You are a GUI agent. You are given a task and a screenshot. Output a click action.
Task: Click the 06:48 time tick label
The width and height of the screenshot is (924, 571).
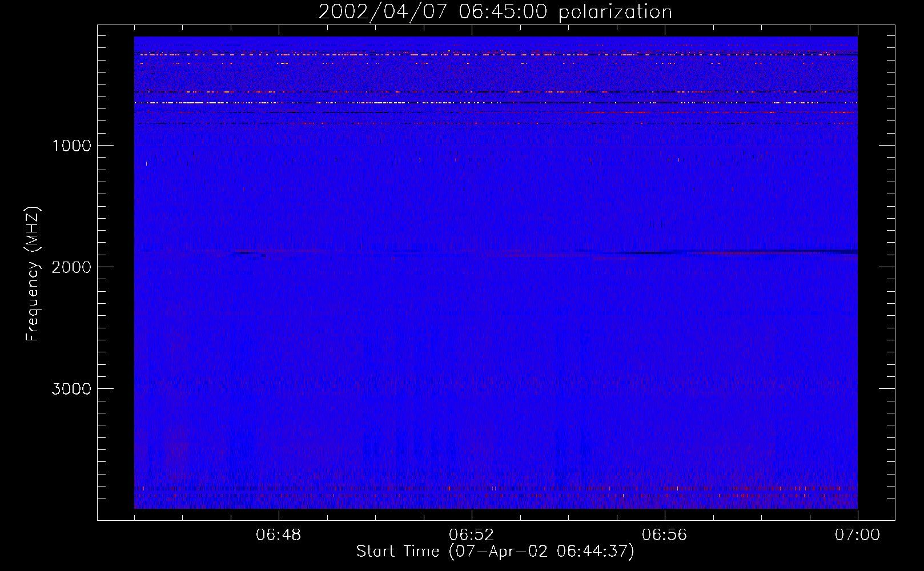pyautogui.click(x=279, y=535)
